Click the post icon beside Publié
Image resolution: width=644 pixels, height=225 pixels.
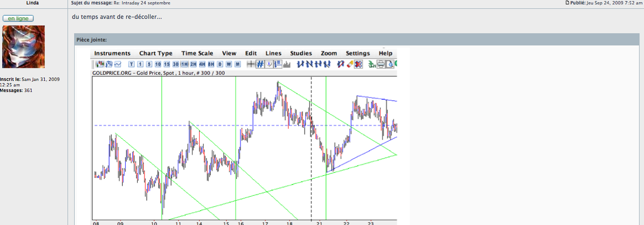(567, 3)
